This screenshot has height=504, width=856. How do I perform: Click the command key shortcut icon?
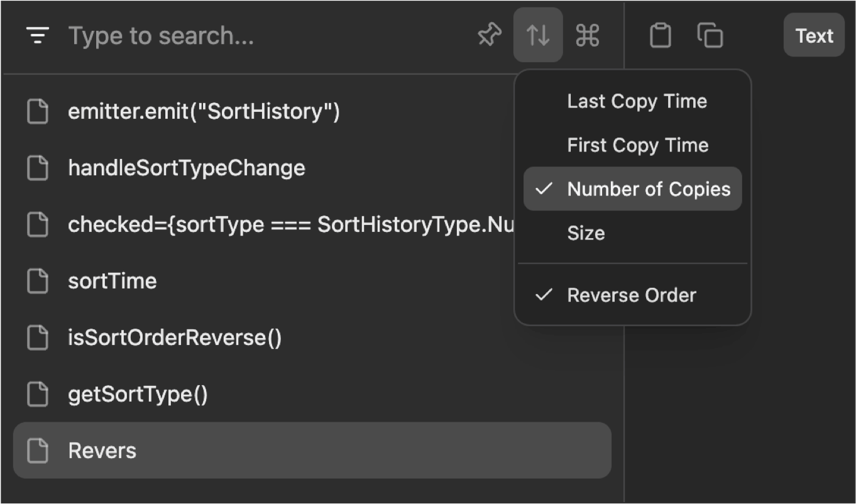587,35
